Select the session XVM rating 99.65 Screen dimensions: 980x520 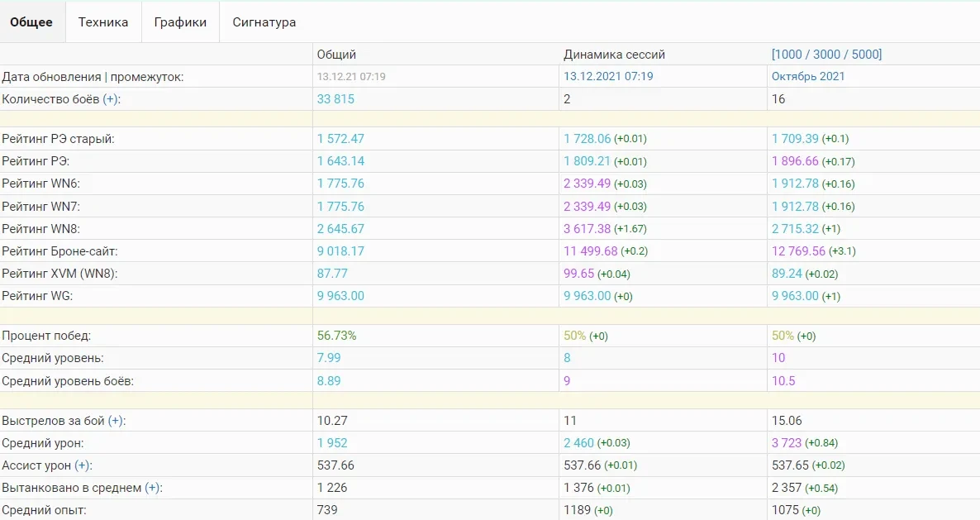[x=579, y=274]
